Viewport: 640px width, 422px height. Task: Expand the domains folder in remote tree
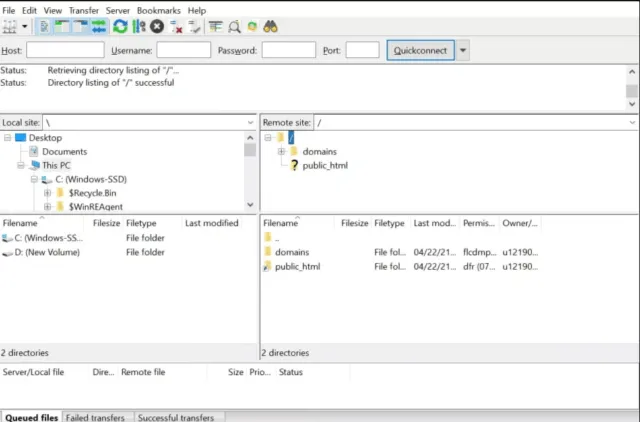[282, 152]
